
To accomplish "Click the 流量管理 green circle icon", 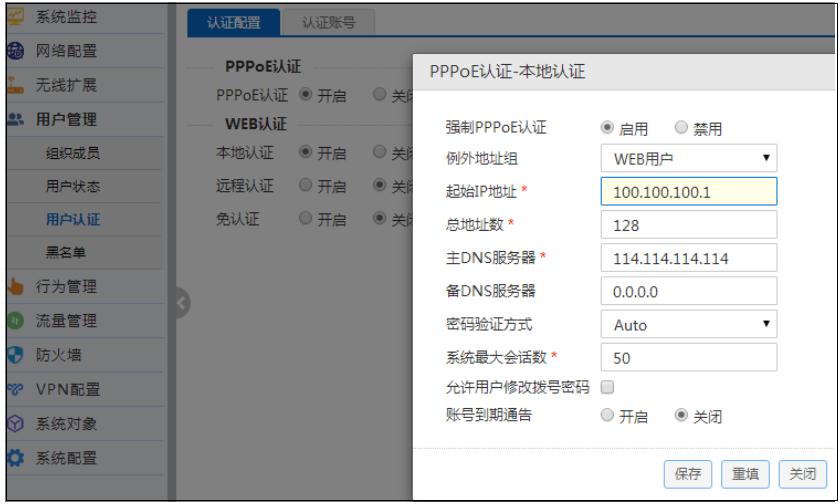I will (x=15, y=320).
